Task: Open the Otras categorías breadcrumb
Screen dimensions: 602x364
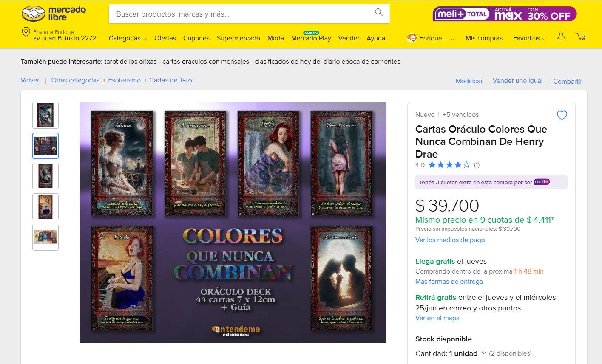Action: click(x=75, y=80)
